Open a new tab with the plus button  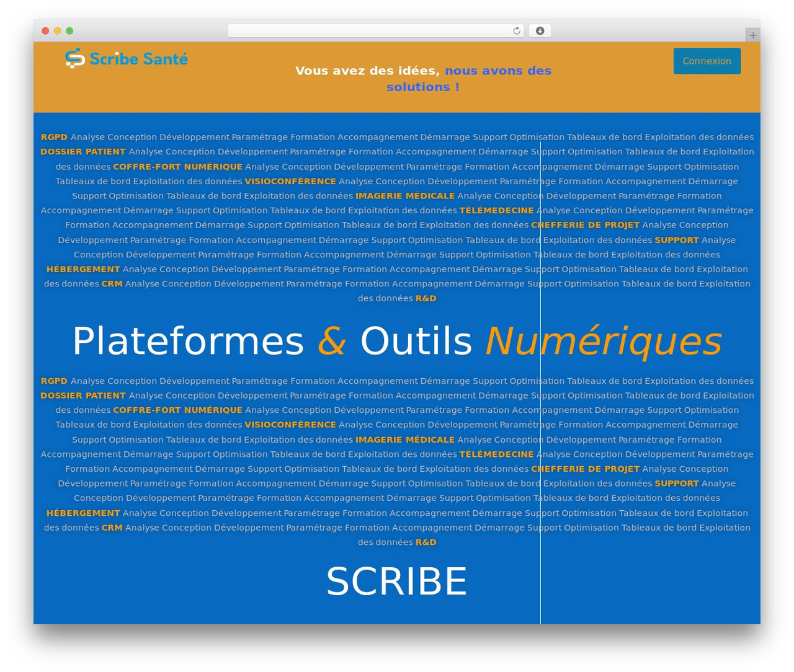pos(752,35)
